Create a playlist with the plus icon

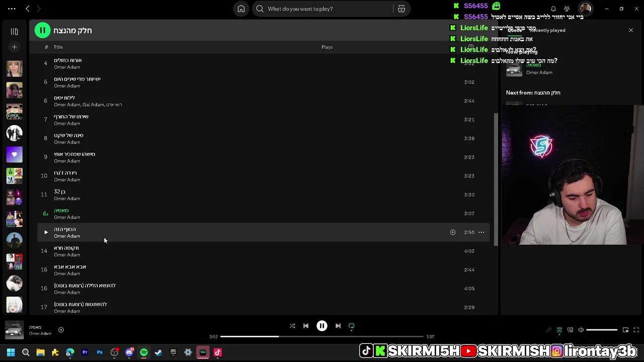(14, 47)
